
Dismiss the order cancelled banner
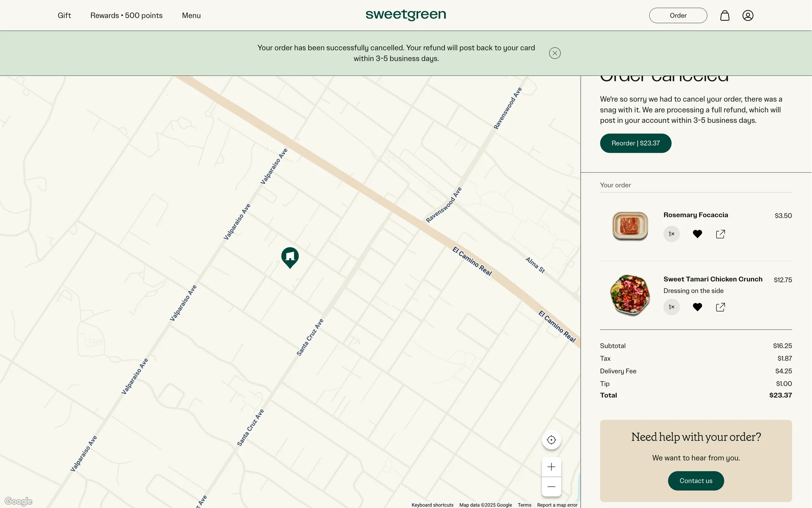click(554, 53)
